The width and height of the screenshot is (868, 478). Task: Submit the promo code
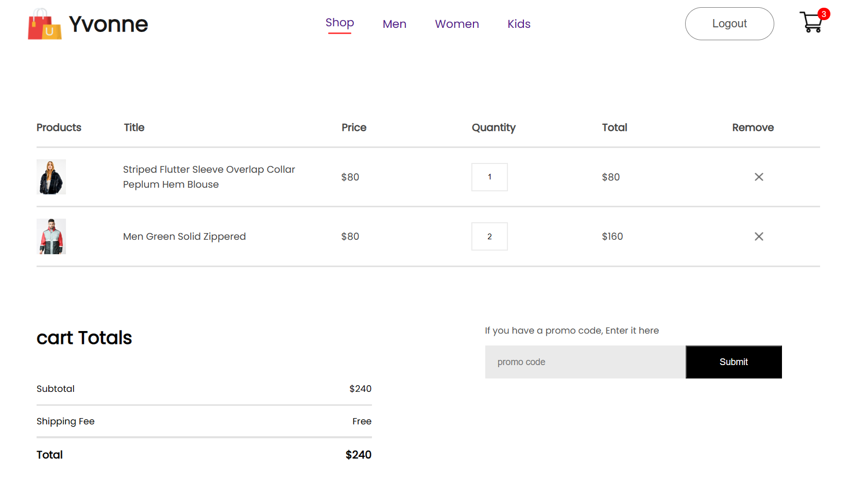point(734,362)
